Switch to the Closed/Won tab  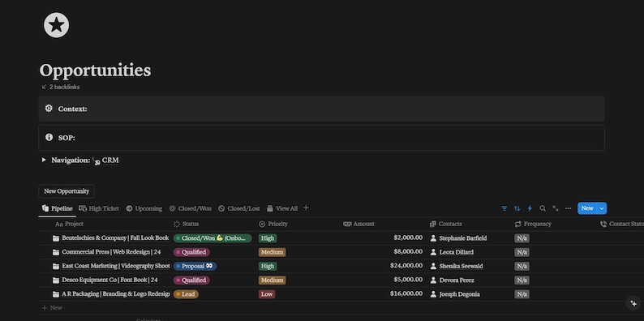tap(190, 208)
